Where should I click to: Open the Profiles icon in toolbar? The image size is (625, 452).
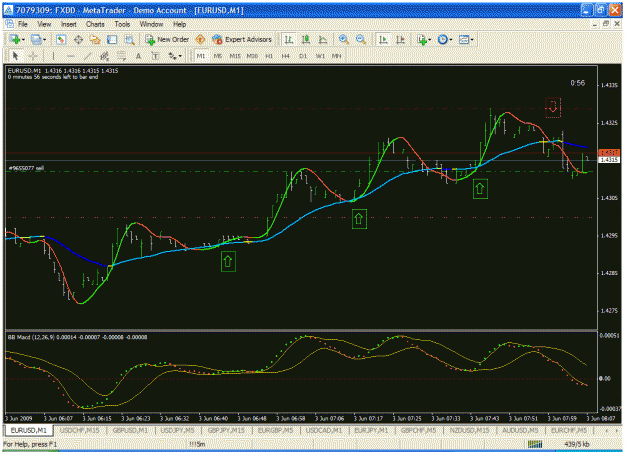pyautogui.click(x=36, y=39)
